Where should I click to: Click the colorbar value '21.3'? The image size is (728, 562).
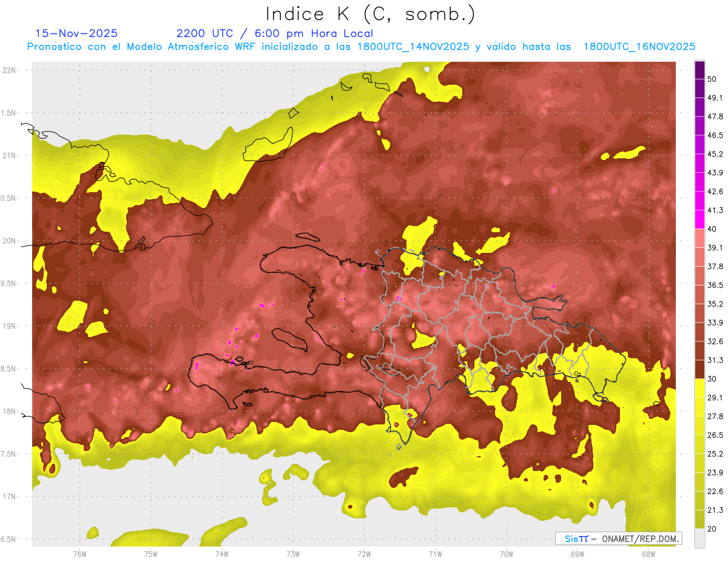tap(715, 510)
